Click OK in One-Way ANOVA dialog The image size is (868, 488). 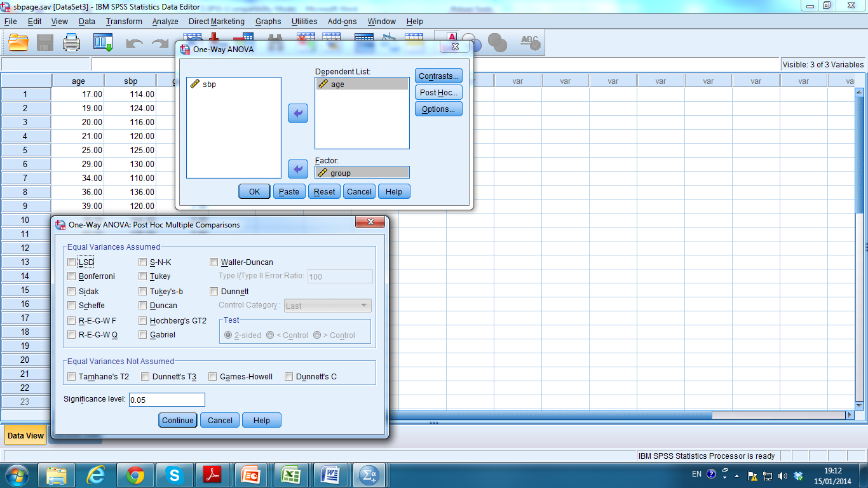coord(255,191)
